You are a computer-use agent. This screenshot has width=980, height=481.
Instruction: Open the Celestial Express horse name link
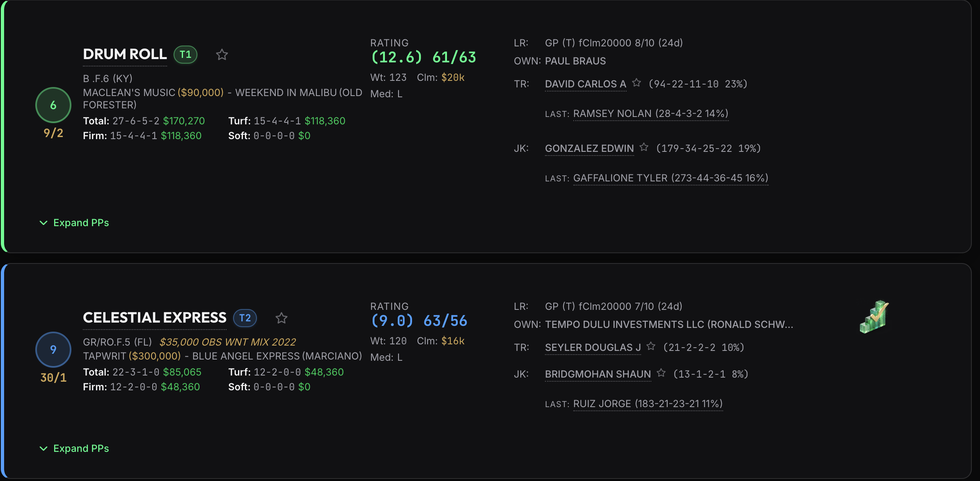pyautogui.click(x=154, y=318)
